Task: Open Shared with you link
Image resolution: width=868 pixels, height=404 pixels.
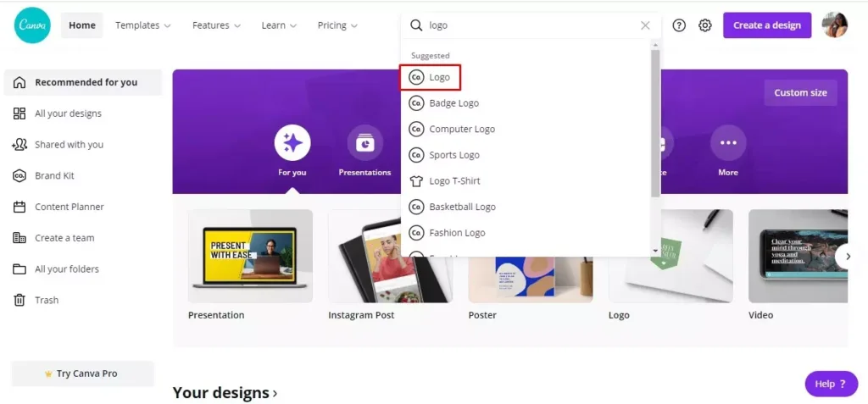Action: coord(70,145)
